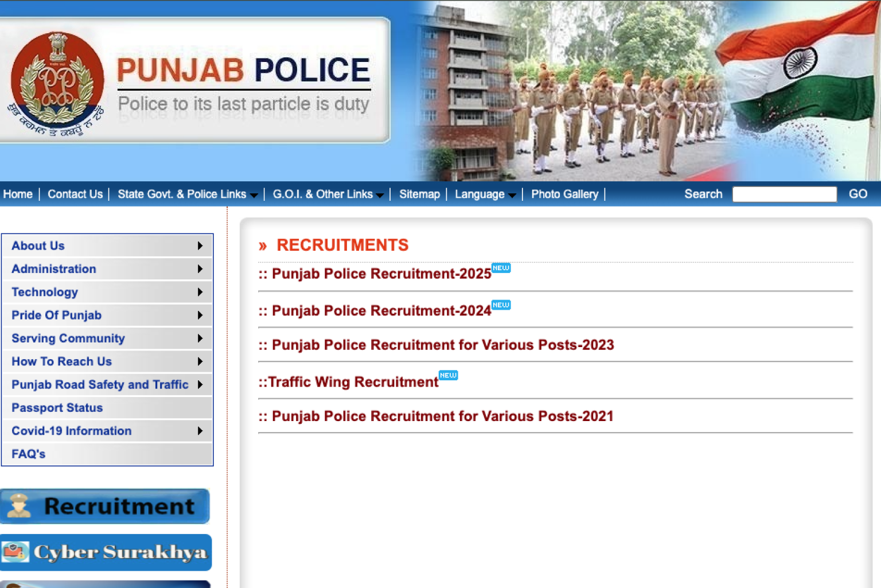Select How To Reach Us sidebar item
The width and height of the screenshot is (881, 588).
[107, 361]
